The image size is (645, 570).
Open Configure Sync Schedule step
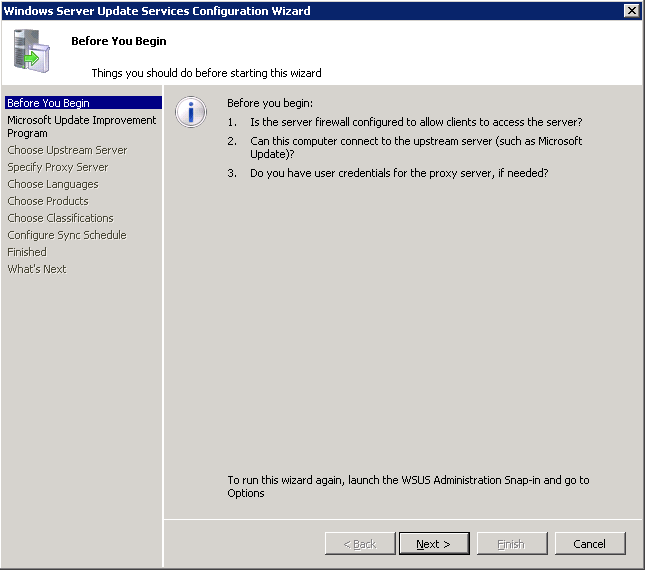click(x=67, y=235)
